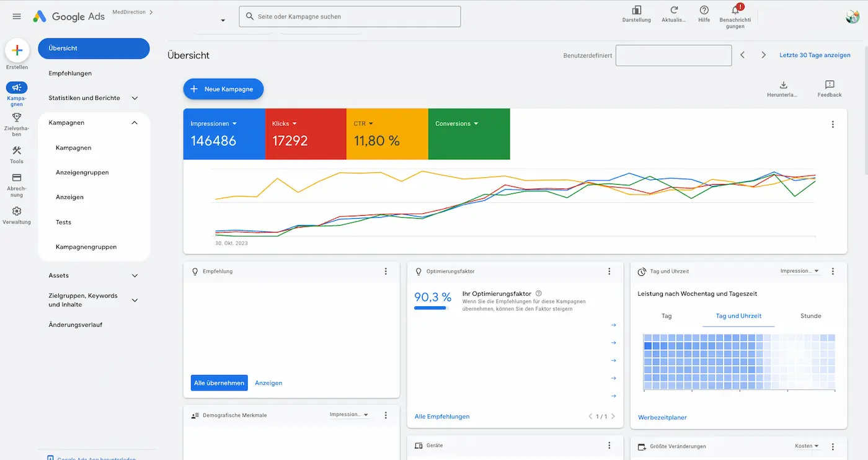868x460 pixels.
Task: Open the hamburger main menu
Action: [17, 17]
